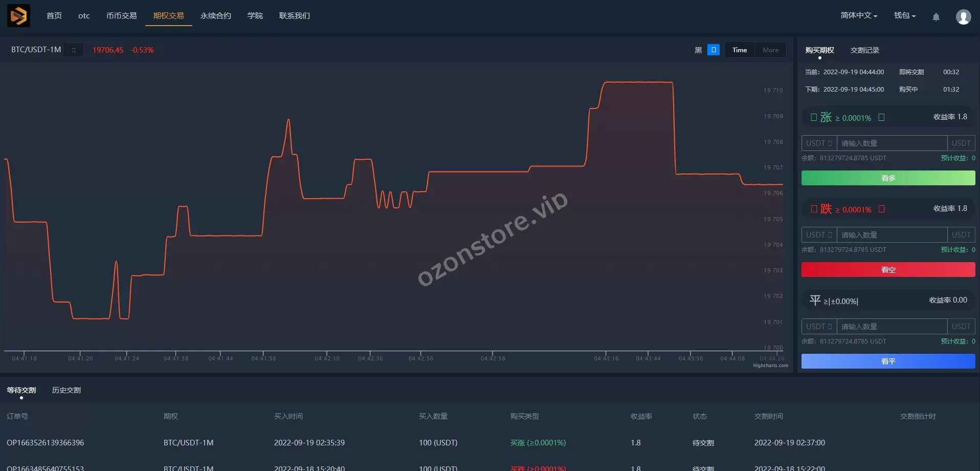
Task: Click the green icon left of 涨
Action: pos(813,117)
